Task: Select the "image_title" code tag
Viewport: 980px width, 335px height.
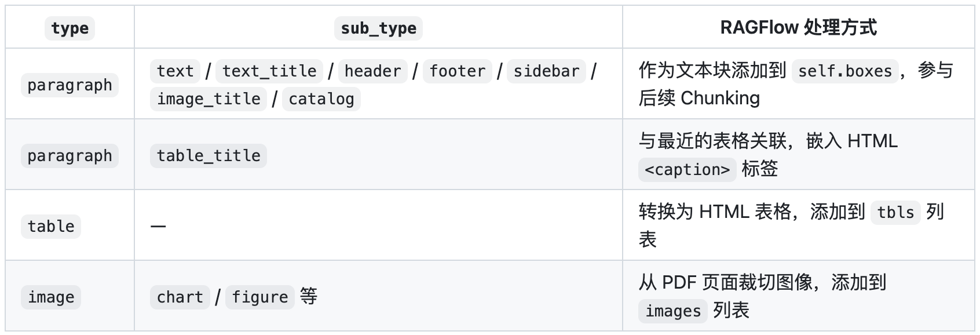Action: 209,99
